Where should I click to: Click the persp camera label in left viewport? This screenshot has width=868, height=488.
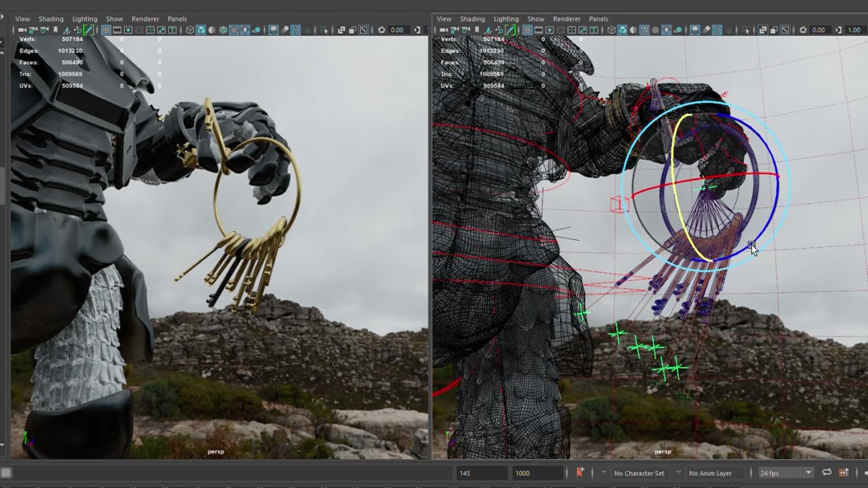[x=216, y=451]
